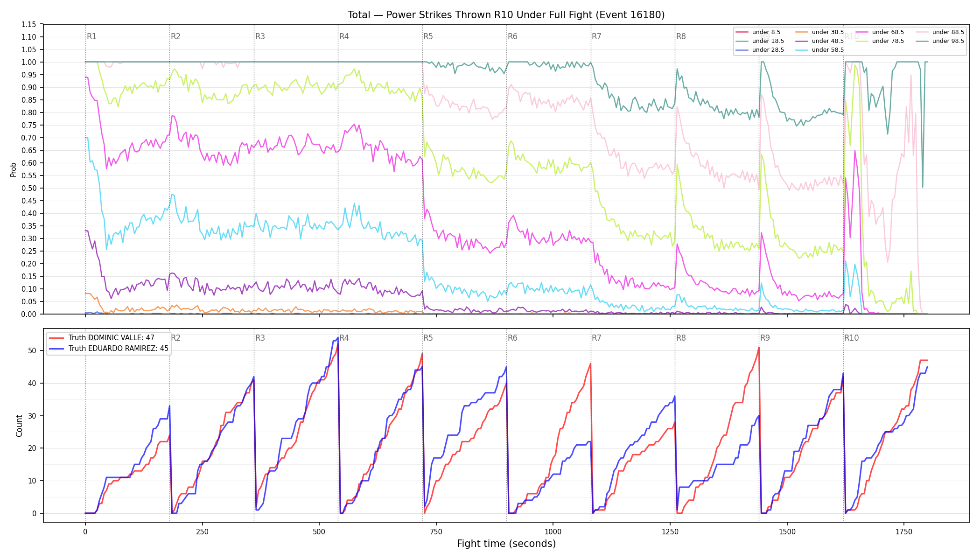This screenshot has height=560, width=980.
Task: Click the 1.15 tick on the Prob axis
Action: coord(28,24)
